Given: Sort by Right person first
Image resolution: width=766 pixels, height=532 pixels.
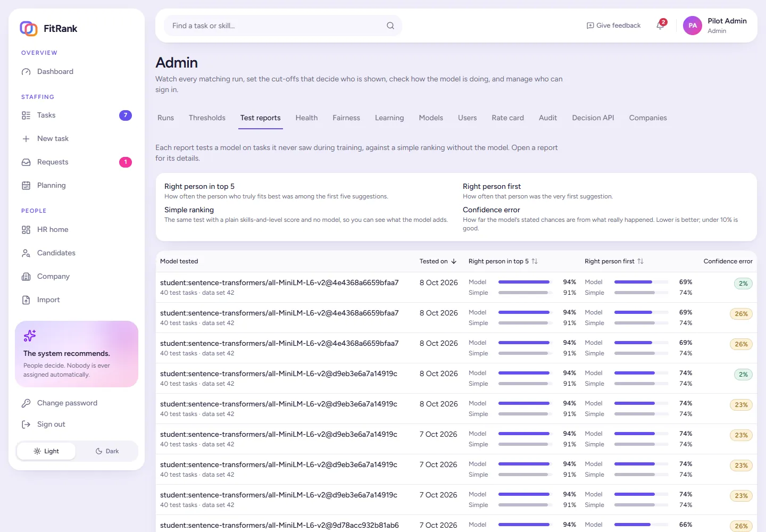Looking at the screenshot, I should click(614, 261).
